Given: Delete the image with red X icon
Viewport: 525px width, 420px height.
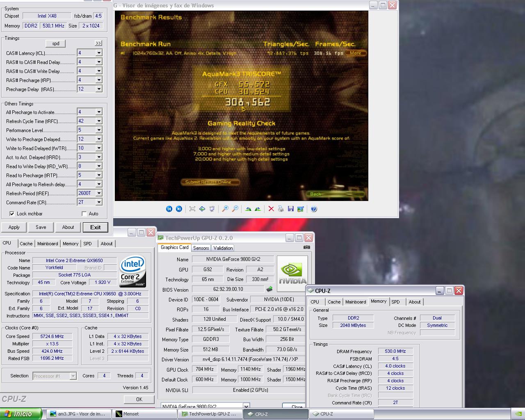Looking at the screenshot, I should (271, 209).
